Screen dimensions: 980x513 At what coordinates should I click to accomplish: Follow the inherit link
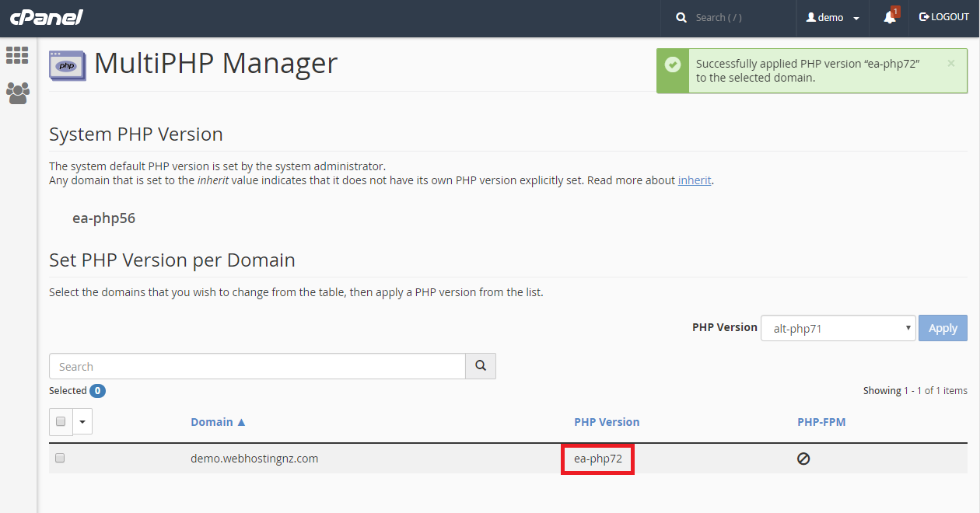695,180
